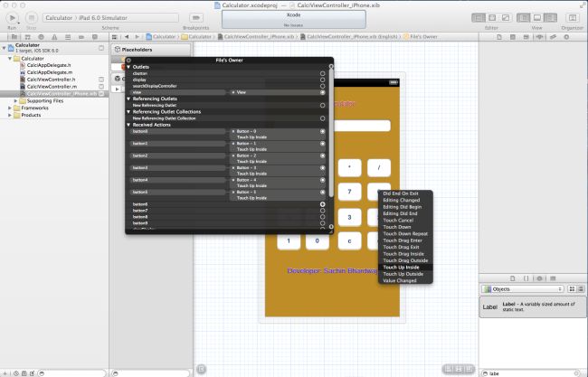Open CalciAppDelegate.m in navigator

coord(50,72)
